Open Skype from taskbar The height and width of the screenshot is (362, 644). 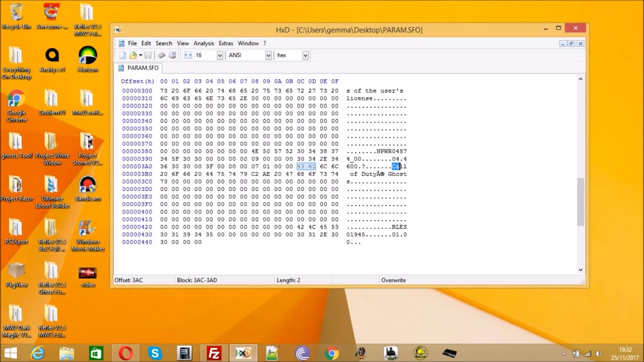point(155,353)
